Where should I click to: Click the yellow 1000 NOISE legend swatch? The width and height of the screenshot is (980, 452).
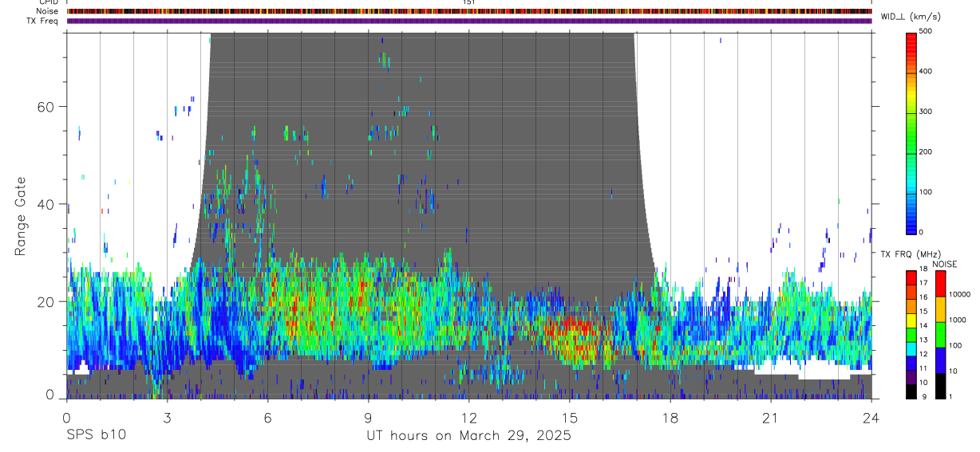pyautogui.click(x=940, y=309)
